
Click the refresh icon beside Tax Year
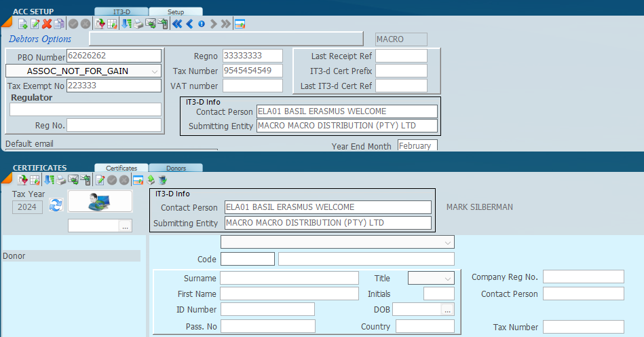click(56, 205)
